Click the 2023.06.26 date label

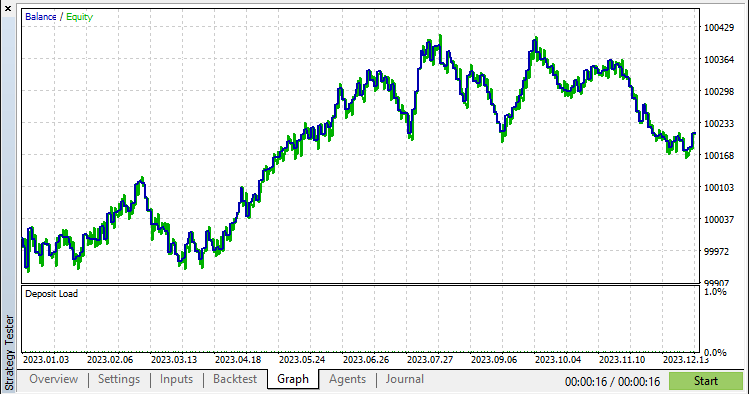coord(366,360)
